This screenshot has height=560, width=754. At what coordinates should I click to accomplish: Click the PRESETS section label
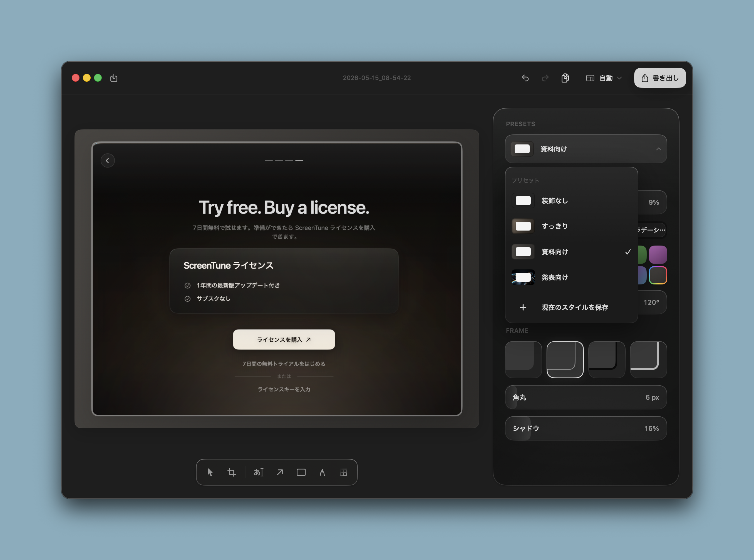[520, 124]
